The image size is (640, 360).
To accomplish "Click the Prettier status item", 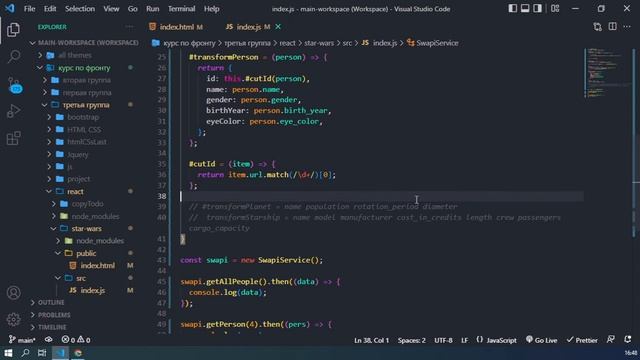I will pos(582,340).
